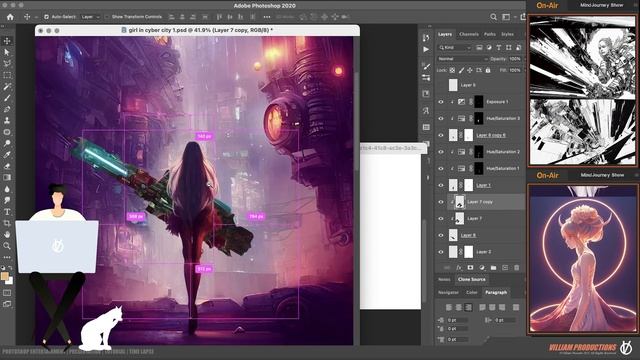Select the Horizontal Type tool

7,212
